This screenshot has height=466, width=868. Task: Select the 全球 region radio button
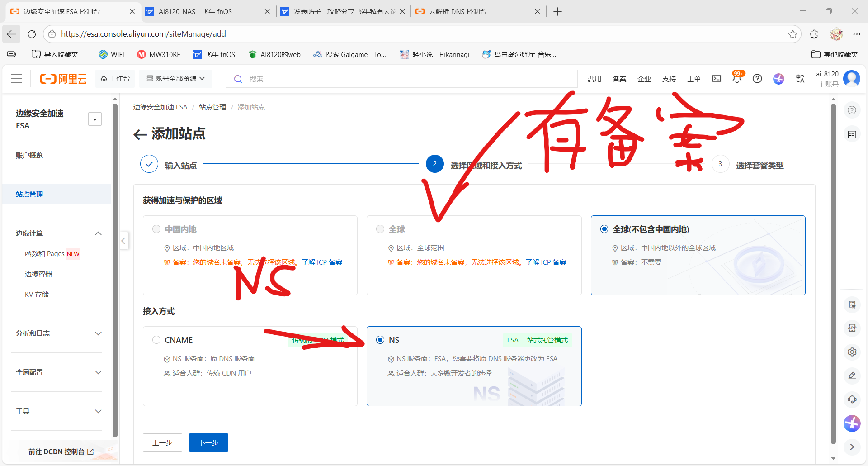[x=380, y=229]
